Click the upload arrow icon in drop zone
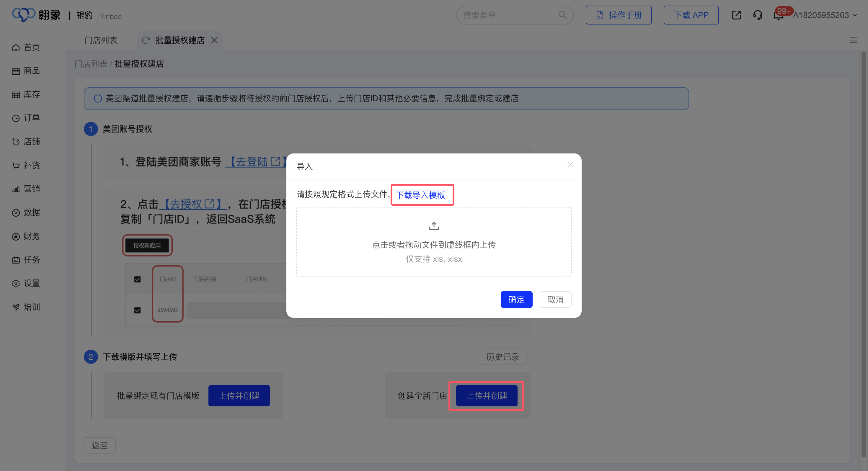Viewport: 868px width, 471px height. tap(434, 226)
